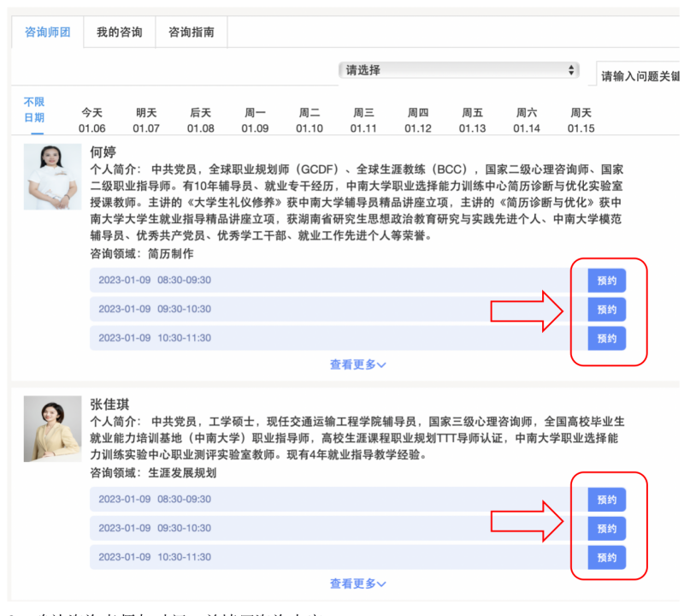Choose 周一 01.09 date
This screenshot has width=696, height=616.
pos(255,121)
